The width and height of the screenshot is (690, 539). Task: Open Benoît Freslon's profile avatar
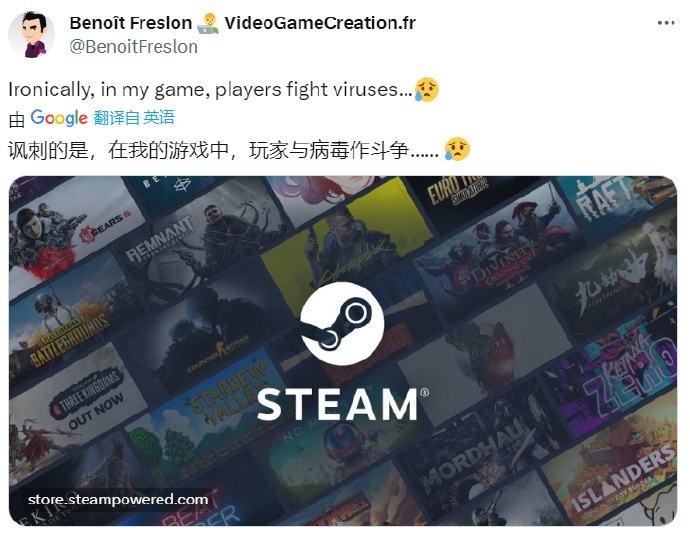31,34
